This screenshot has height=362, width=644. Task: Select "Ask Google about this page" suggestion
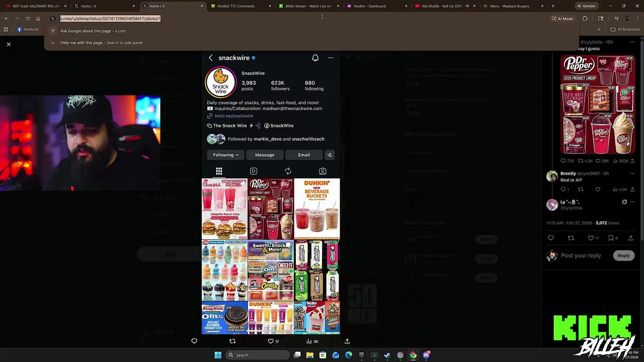click(312, 31)
